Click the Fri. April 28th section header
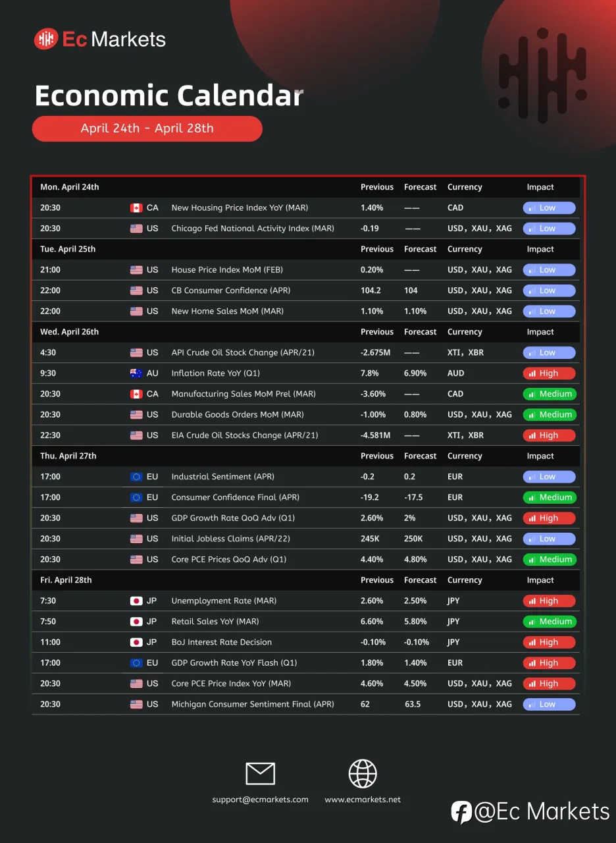Viewport: 616px width, 843px height. coord(66,580)
